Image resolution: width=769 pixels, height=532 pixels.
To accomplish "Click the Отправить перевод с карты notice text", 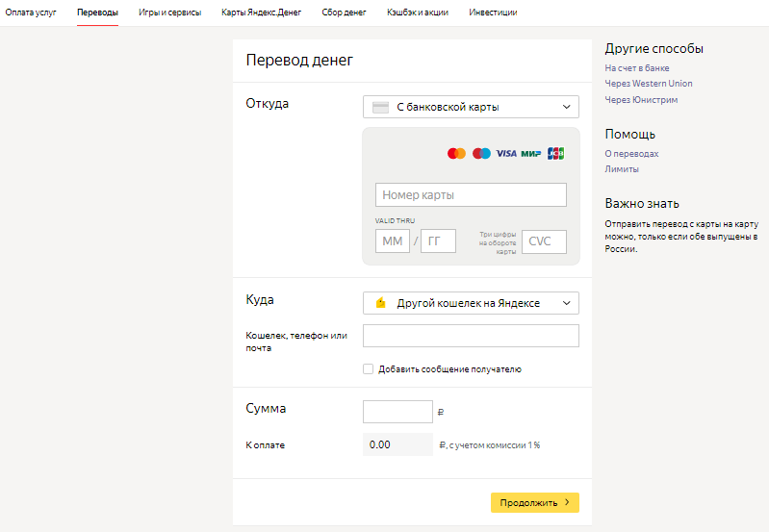I will pos(681,237).
